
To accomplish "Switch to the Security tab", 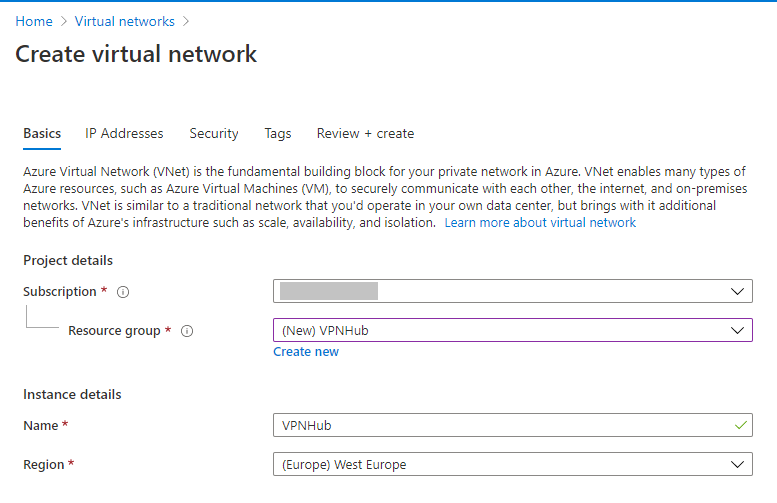I will tap(214, 133).
